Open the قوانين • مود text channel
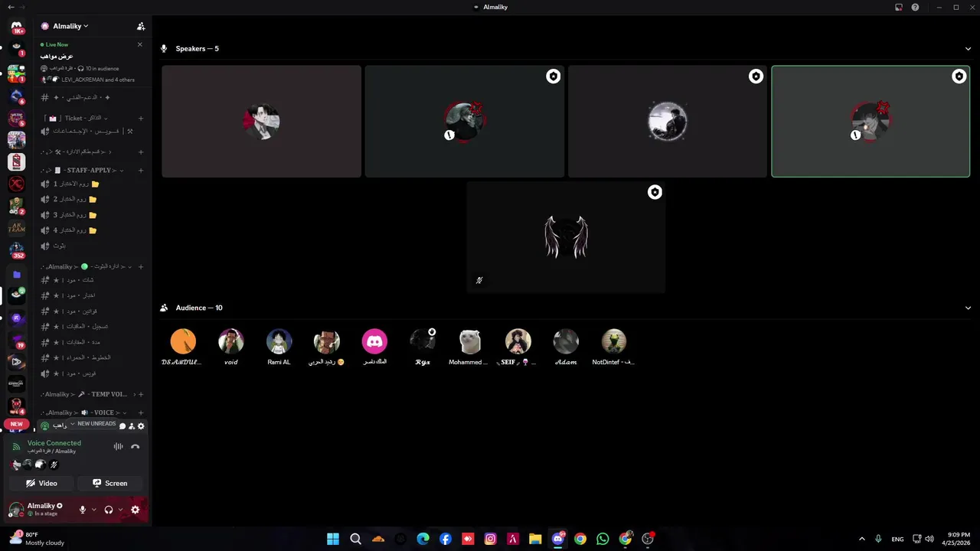980x551 pixels. click(x=92, y=311)
